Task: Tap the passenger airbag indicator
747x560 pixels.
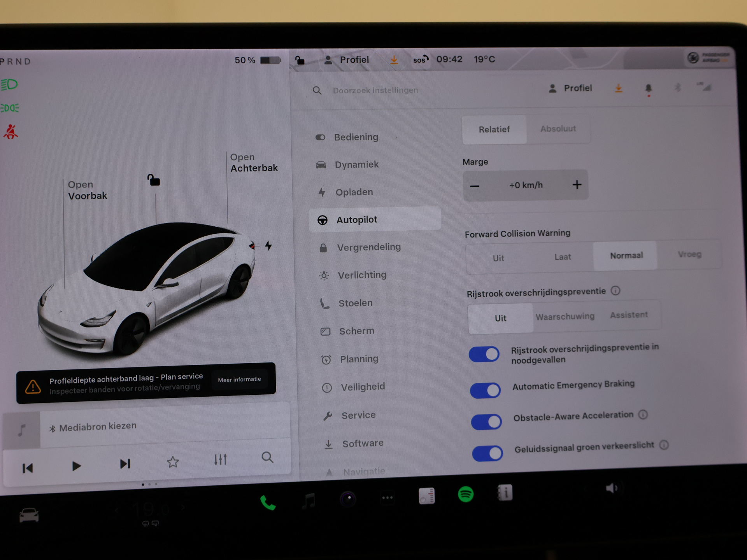Action: tap(708, 58)
